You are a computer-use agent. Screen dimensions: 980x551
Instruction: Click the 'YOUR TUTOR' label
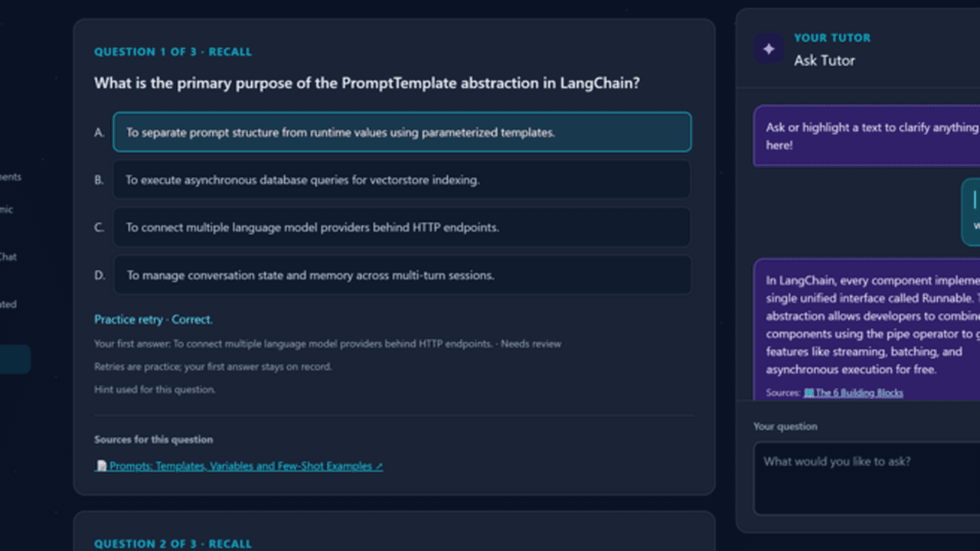(832, 37)
